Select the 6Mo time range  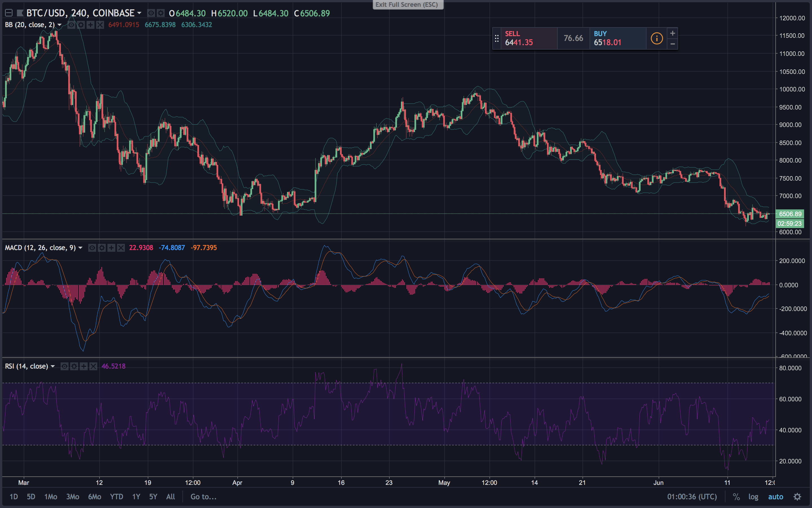pyautogui.click(x=95, y=497)
